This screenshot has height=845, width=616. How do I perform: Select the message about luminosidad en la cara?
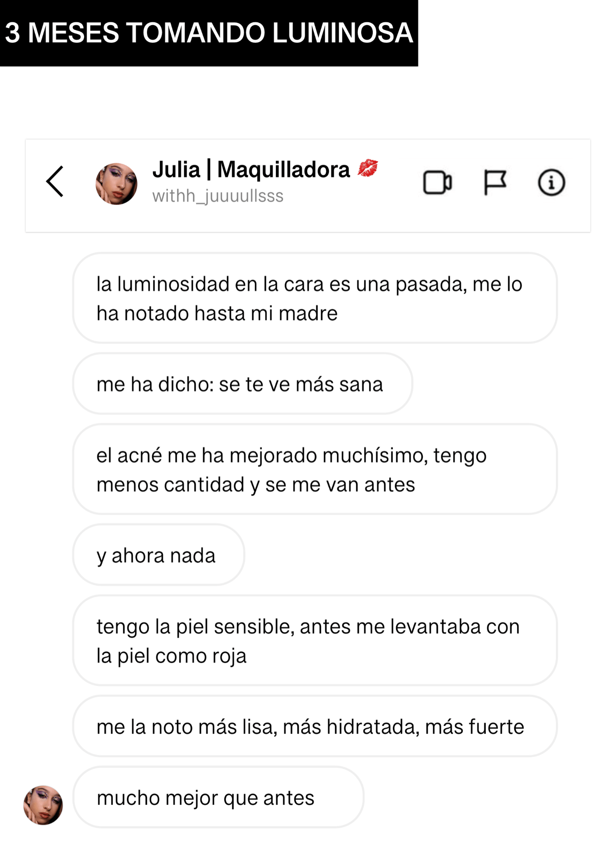315,298
